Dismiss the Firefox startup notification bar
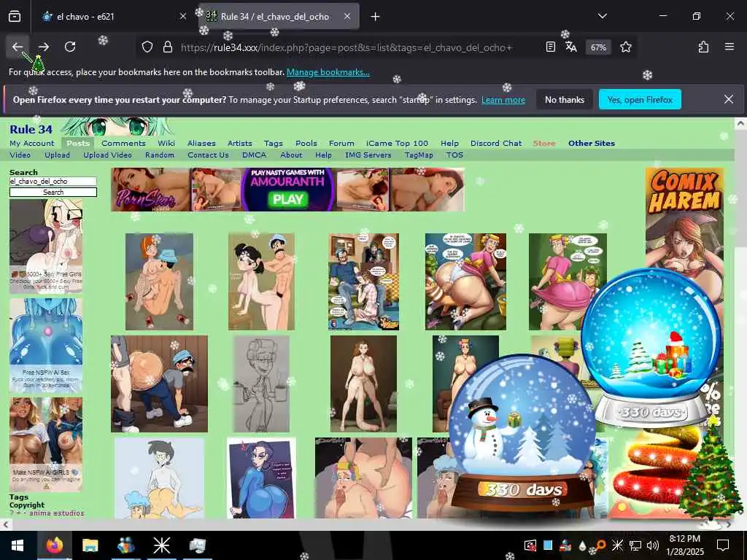The height and width of the screenshot is (560, 747). 729,99
